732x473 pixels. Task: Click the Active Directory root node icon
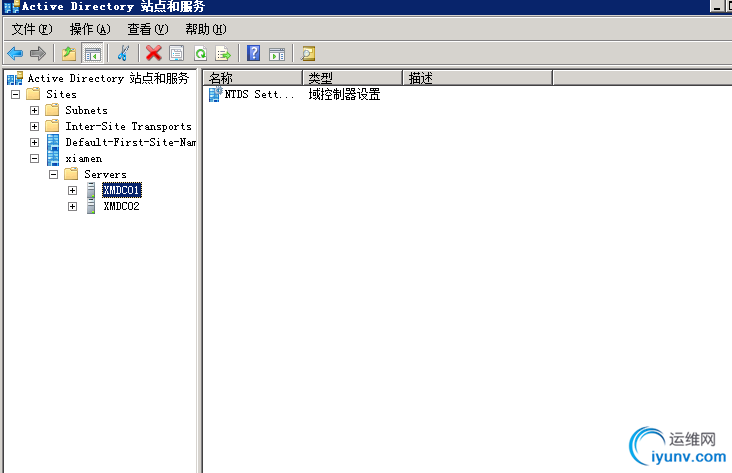coord(15,78)
